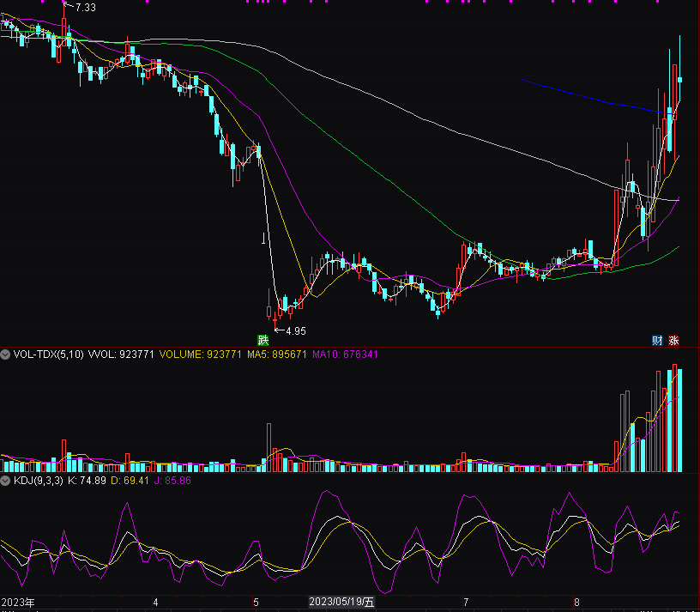Expand the VOL-TDX indicator dropdown arrow
Image resolution: width=700 pixels, height=612 pixels.
coord(6,354)
